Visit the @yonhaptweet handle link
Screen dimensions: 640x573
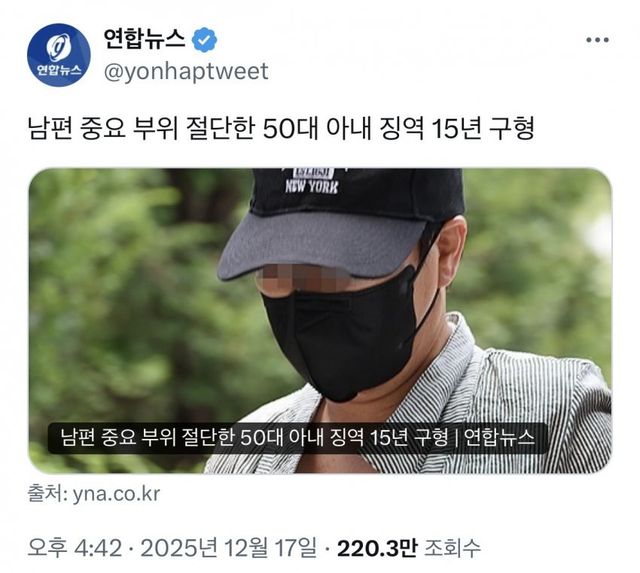point(186,71)
